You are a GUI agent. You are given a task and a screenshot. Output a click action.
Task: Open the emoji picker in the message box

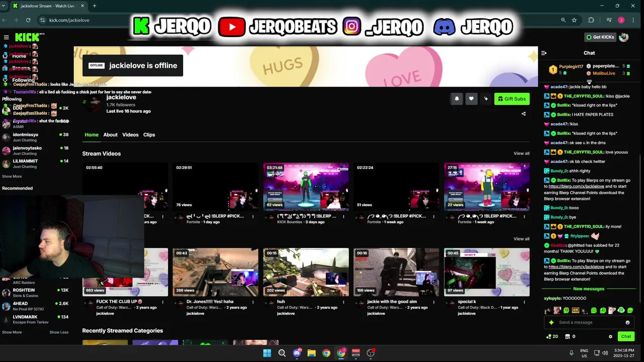627,322
